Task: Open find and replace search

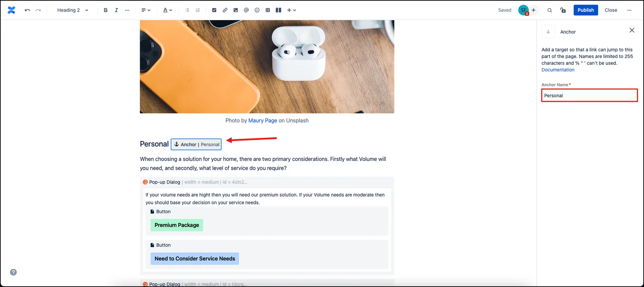Action: click(550, 10)
